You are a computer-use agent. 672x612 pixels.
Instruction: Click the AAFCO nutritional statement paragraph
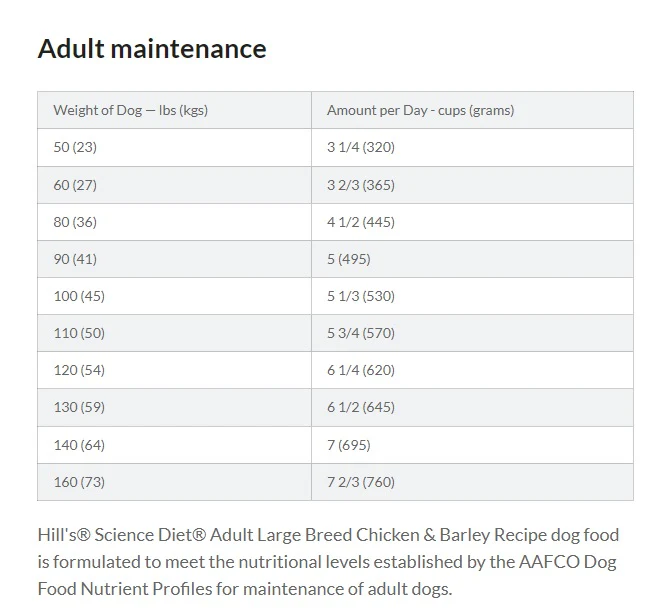(328, 562)
